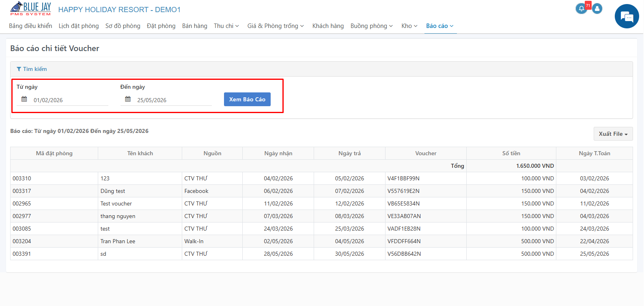Click voucher code V56DBB642N
The image size is (644, 306).
404,254
